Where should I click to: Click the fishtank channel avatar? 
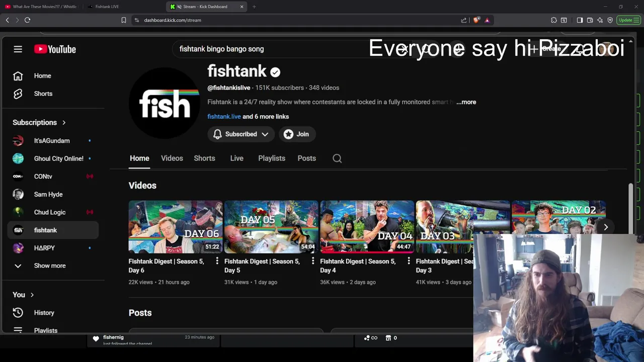coord(165,103)
